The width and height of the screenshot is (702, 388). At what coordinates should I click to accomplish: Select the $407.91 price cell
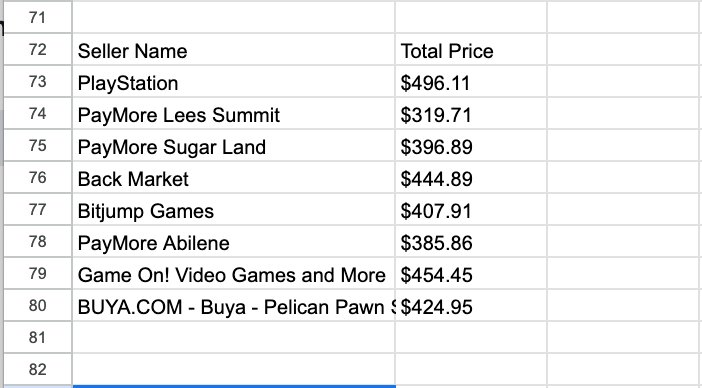pyautogui.click(x=471, y=210)
